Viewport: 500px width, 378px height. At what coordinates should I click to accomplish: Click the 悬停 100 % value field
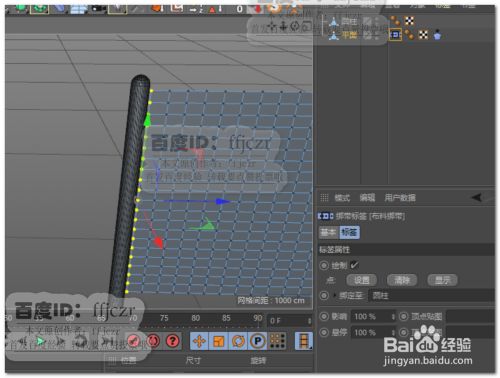[x=371, y=332]
